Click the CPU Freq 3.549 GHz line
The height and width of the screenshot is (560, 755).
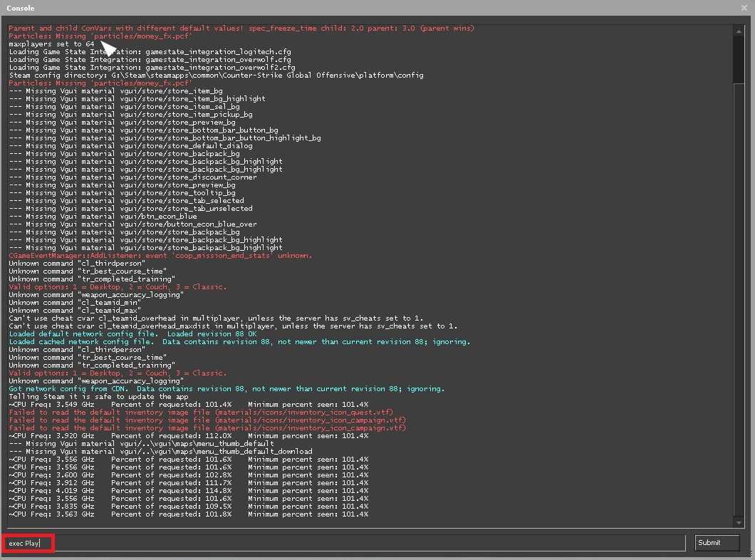click(189, 405)
